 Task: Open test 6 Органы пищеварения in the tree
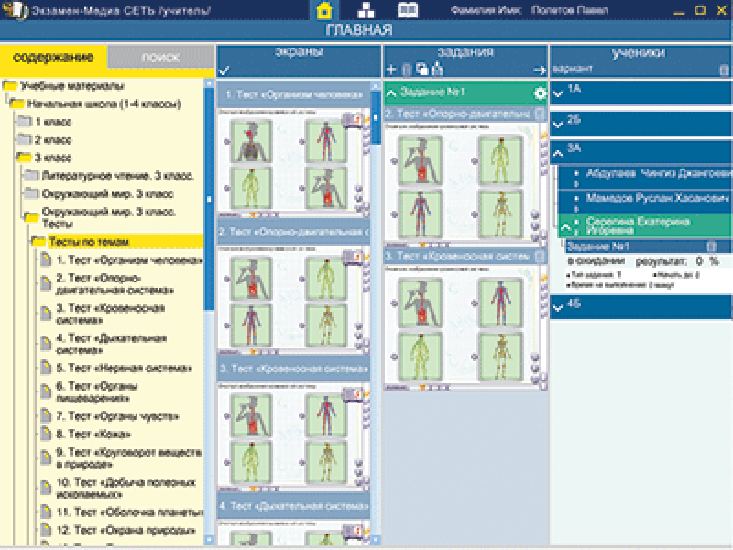(x=97, y=392)
